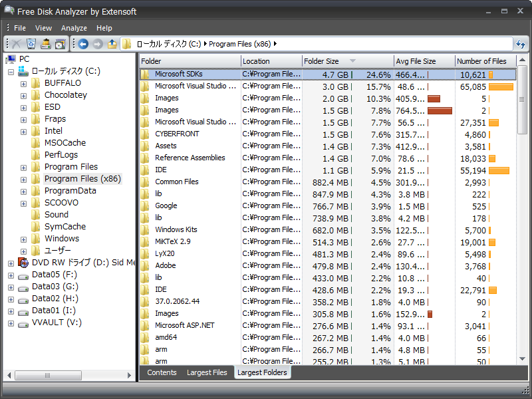The image size is (532, 399).
Task: Sort by the Avg File Size header
Action: click(424, 61)
